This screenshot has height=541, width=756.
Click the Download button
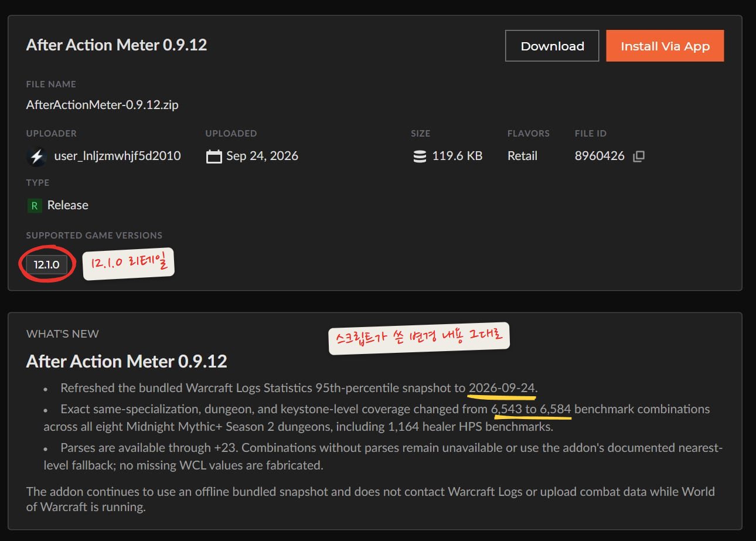[552, 46]
